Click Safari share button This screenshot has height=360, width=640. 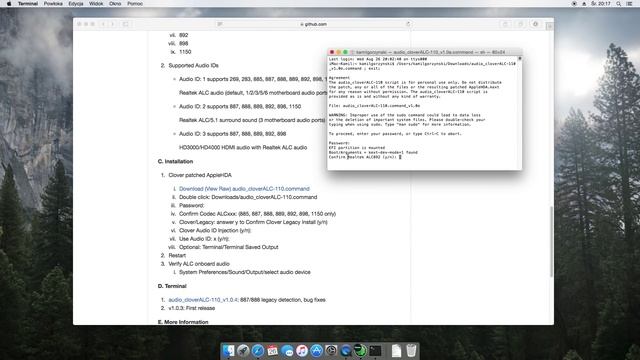[x=505, y=24]
